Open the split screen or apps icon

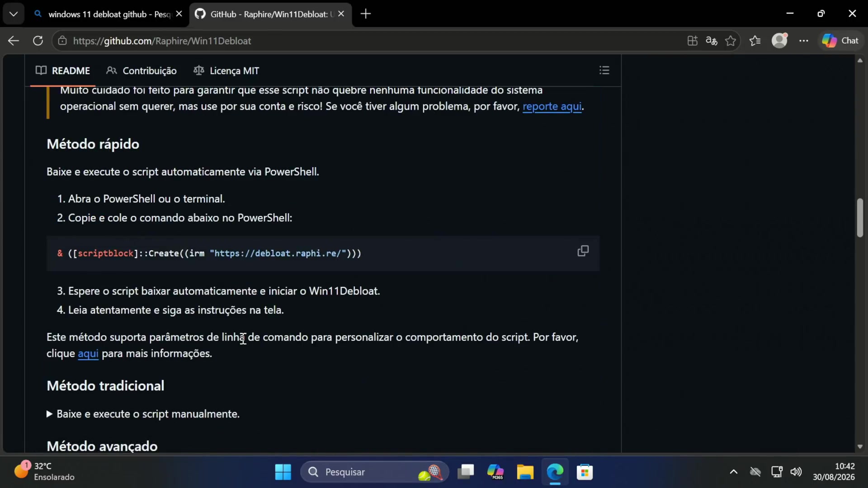[x=692, y=41]
